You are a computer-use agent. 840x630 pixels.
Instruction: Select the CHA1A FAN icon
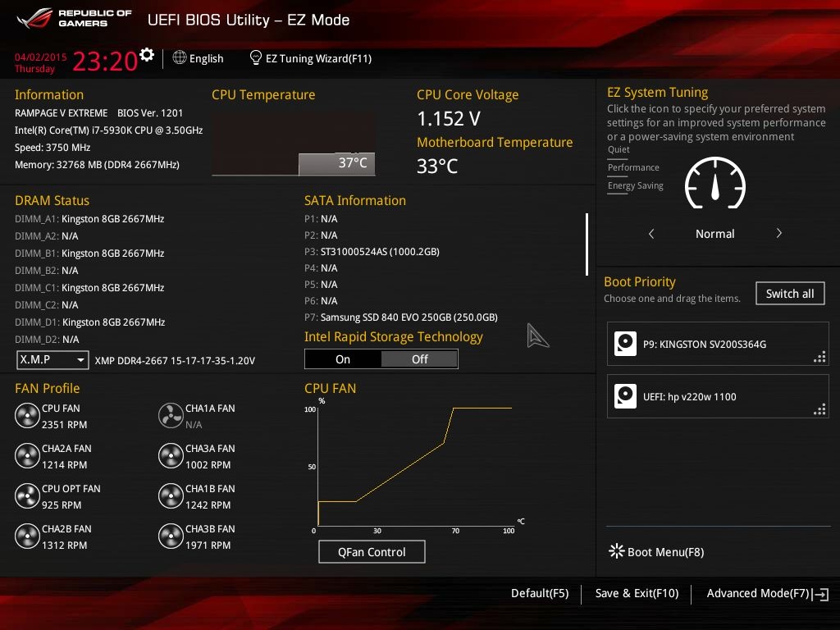(171, 416)
